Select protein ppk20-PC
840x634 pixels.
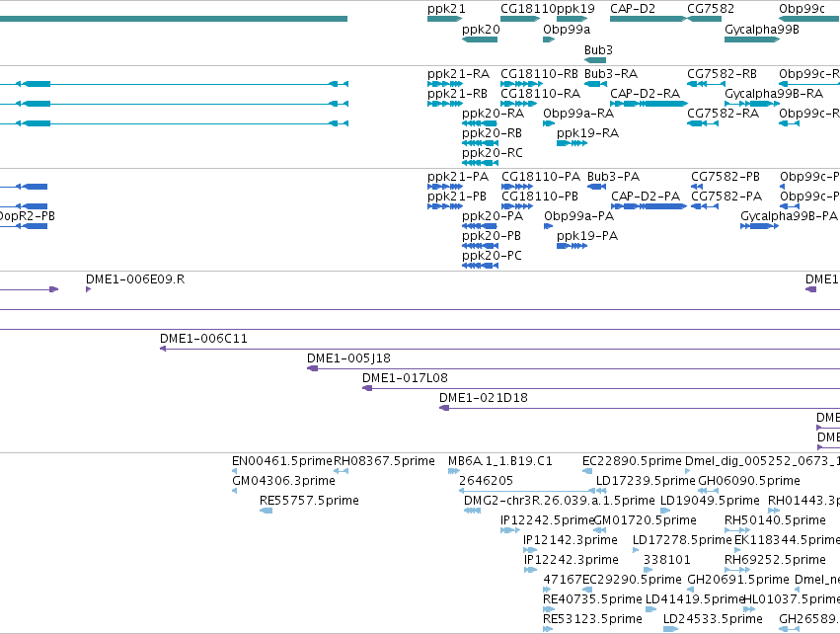[x=480, y=266]
